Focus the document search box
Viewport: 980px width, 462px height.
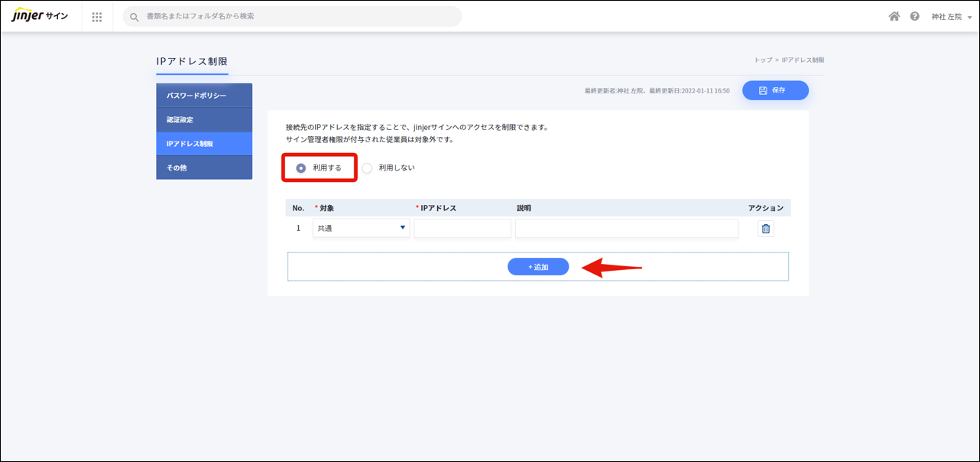coord(298,16)
